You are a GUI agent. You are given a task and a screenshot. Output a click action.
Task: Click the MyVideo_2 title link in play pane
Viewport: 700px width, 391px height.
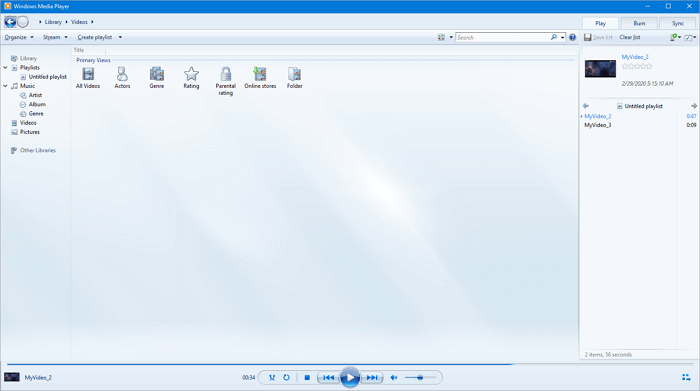pos(635,57)
